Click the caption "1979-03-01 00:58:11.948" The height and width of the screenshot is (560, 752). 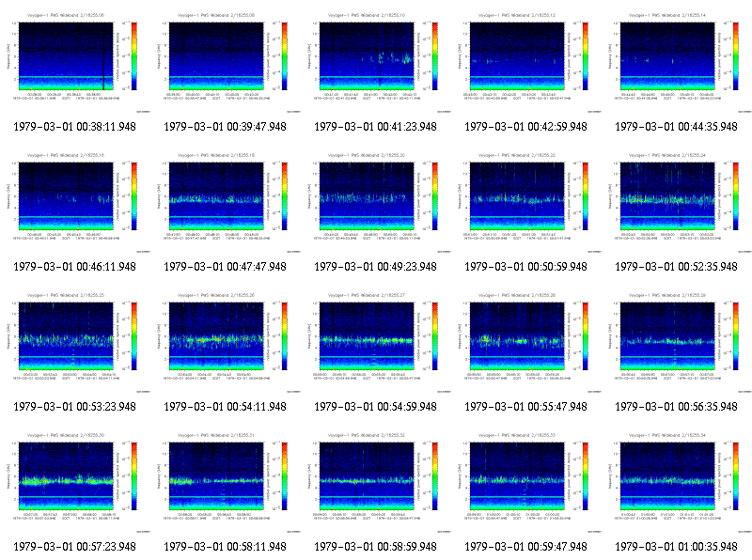pos(226,547)
